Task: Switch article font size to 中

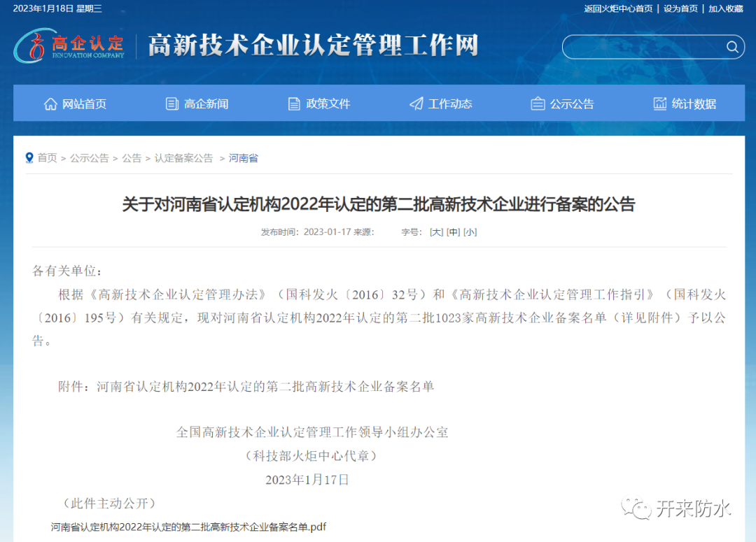Action: (x=452, y=231)
